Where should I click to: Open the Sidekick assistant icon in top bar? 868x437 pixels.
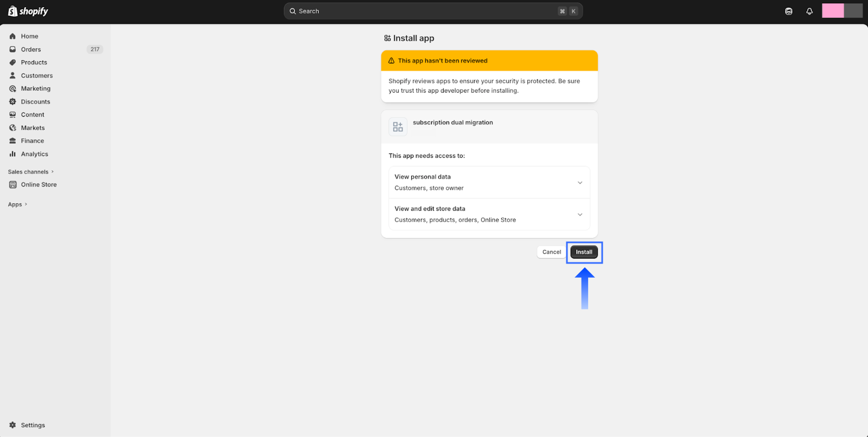(x=789, y=11)
